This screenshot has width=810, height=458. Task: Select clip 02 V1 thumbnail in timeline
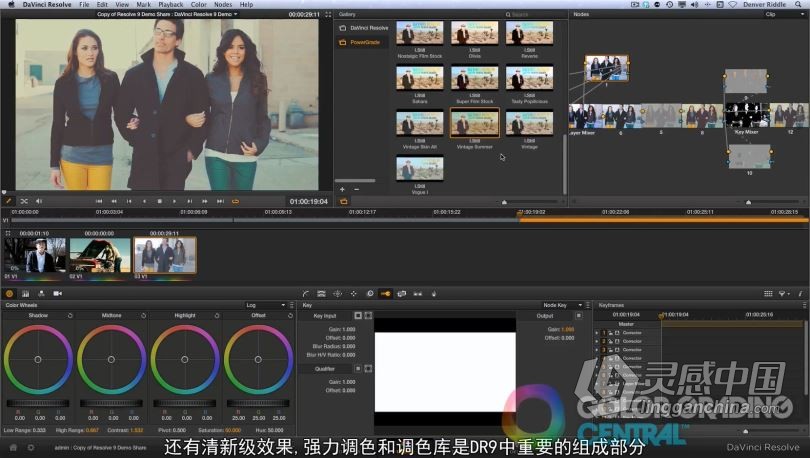[x=100, y=255]
